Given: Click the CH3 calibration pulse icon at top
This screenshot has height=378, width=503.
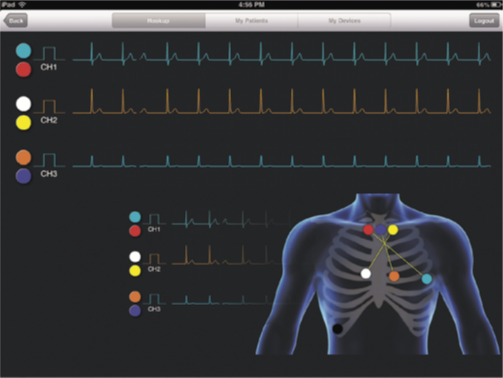Looking at the screenshot, I should point(49,160).
